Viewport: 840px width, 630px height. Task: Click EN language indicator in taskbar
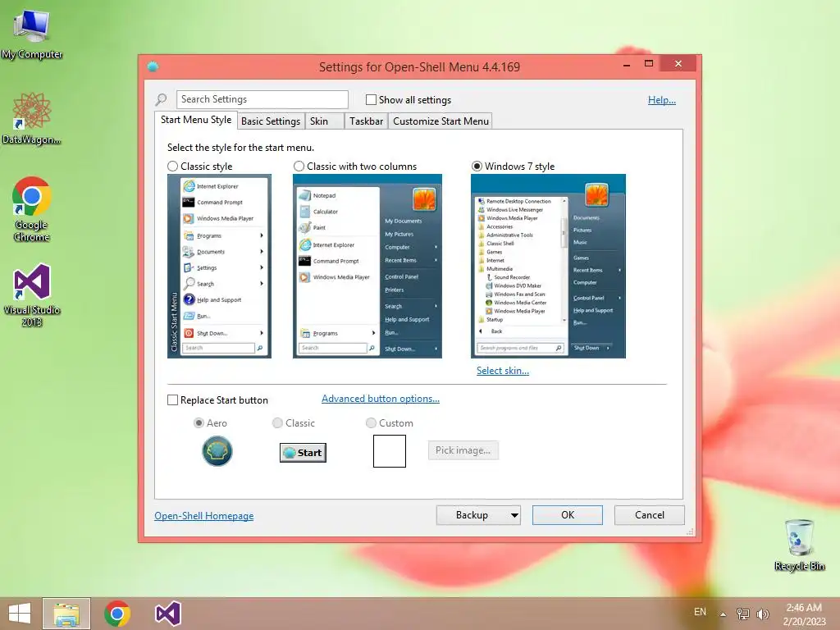coord(700,612)
